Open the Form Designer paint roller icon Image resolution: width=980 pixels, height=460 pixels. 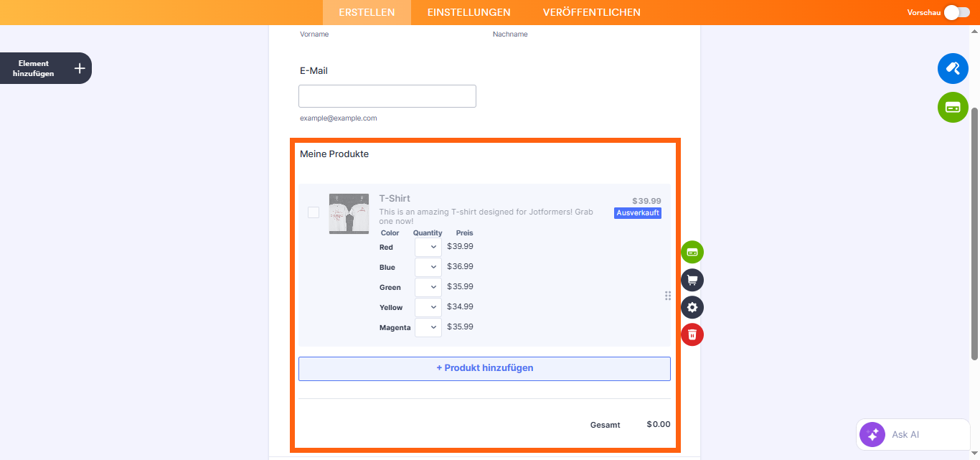coord(953,69)
